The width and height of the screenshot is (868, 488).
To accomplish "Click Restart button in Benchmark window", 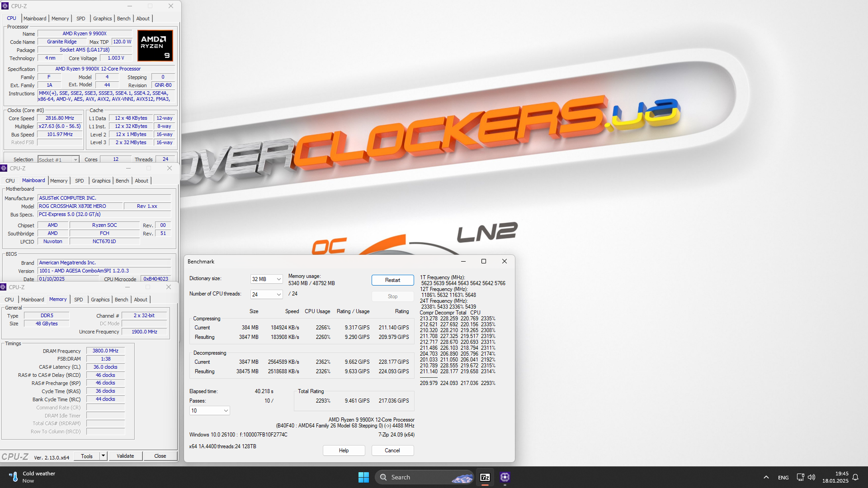I will coord(392,280).
